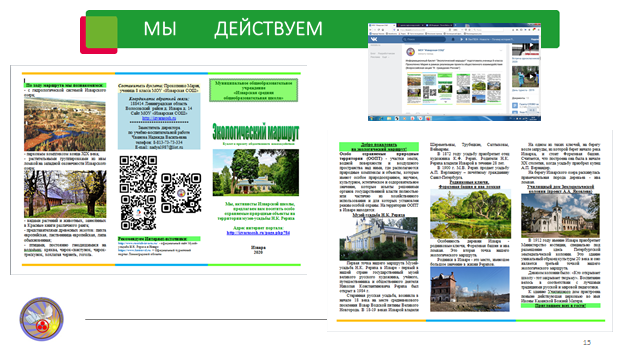Open the post options ellipsis menu
This screenshot has width=640, height=360.
[501, 50]
